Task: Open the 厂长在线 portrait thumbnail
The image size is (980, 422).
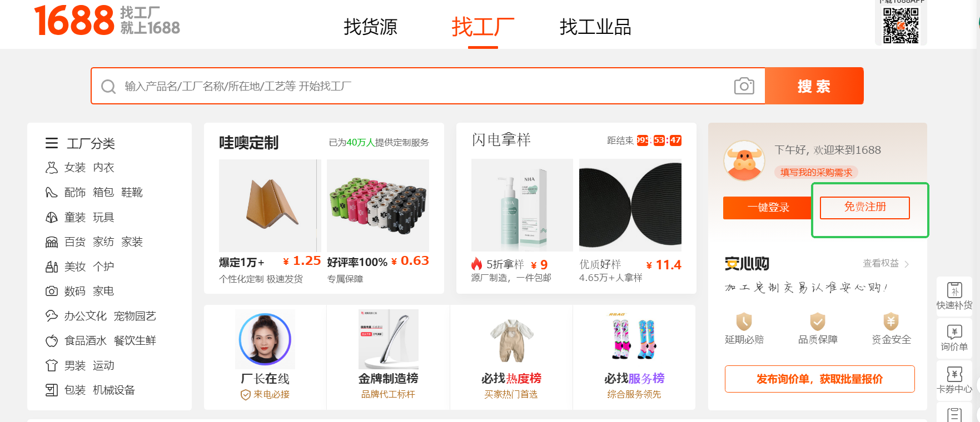Action: [265, 339]
